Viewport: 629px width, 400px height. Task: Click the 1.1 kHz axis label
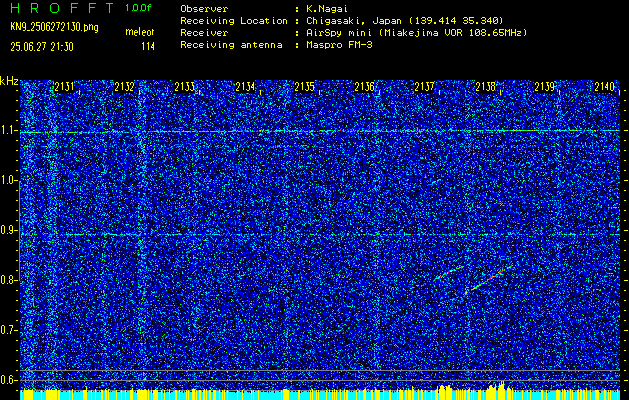(7, 130)
